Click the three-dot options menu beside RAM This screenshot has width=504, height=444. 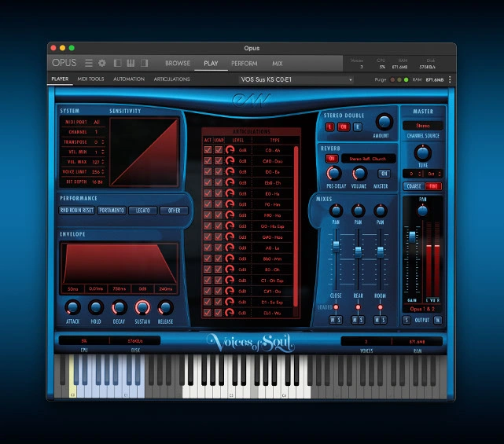point(450,79)
